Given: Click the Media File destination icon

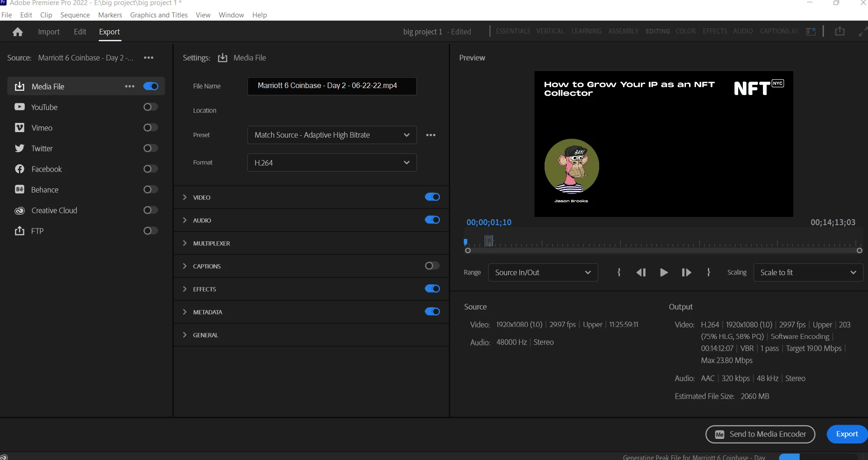Looking at the screenshot, I should pos(20,87).
